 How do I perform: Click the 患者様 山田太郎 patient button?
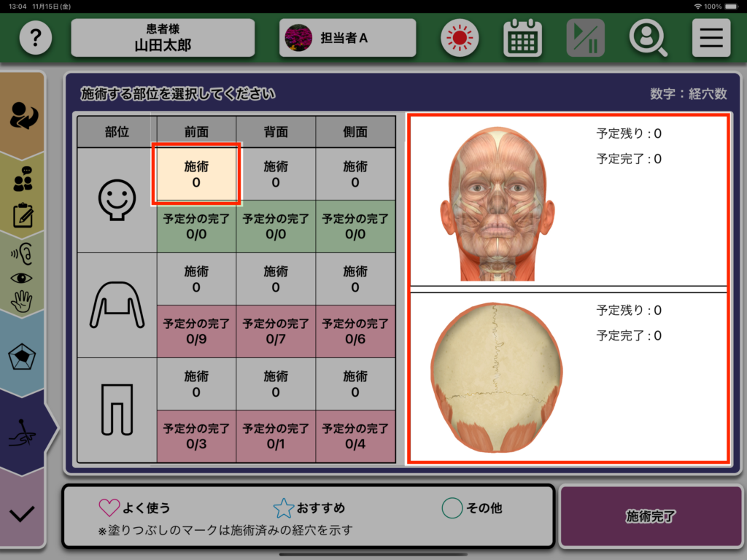pyautogui.click(x=163, y=38)
